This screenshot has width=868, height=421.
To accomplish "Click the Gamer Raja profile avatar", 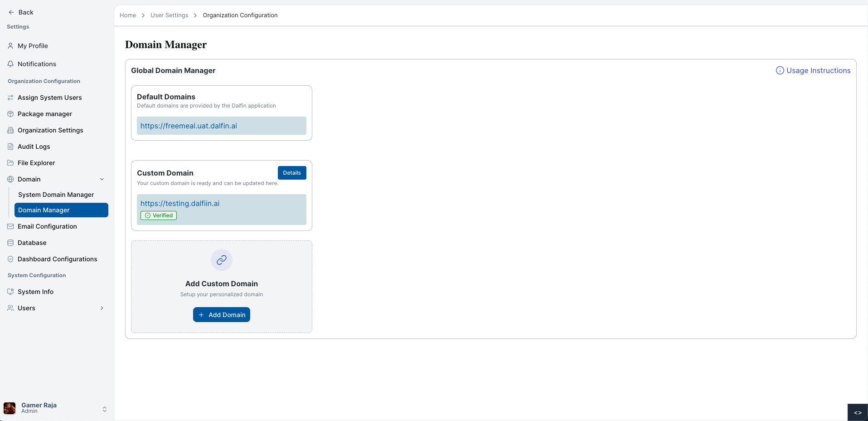I will (x=10, y=408).
